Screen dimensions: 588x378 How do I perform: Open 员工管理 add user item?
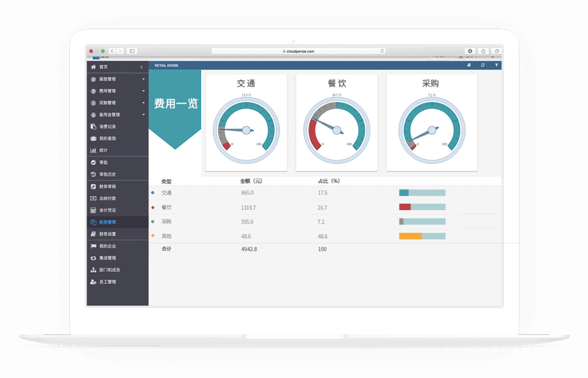[117, 282]
